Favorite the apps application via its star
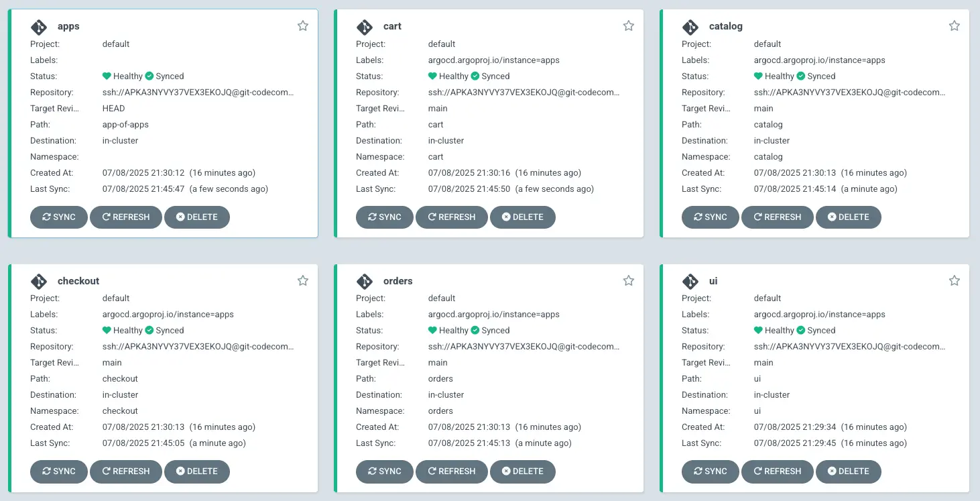Viewport: 980px width, 501px height. pos(302,25)
